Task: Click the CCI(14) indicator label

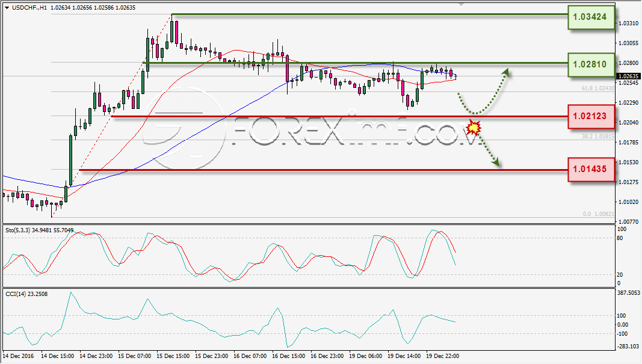Action: [x=26, y=294]
